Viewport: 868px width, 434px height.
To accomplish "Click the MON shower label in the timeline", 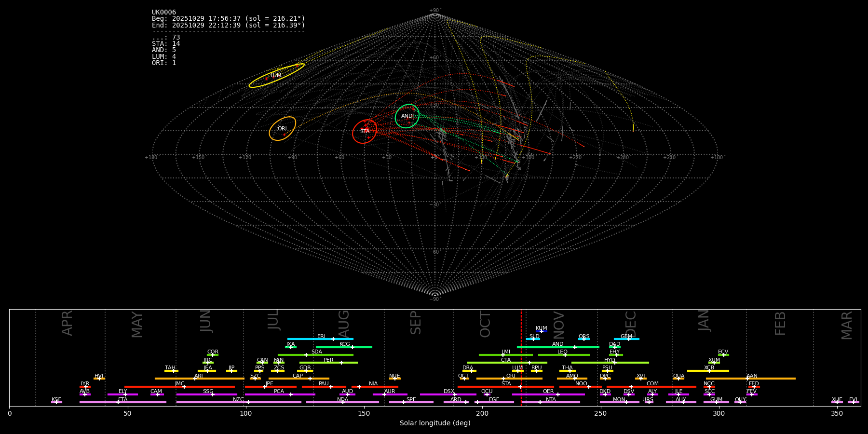I will click(x=619, y=400).
